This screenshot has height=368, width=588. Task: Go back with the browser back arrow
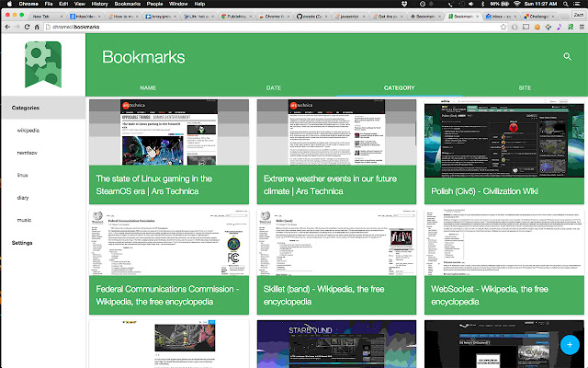(x=7, y=27)
